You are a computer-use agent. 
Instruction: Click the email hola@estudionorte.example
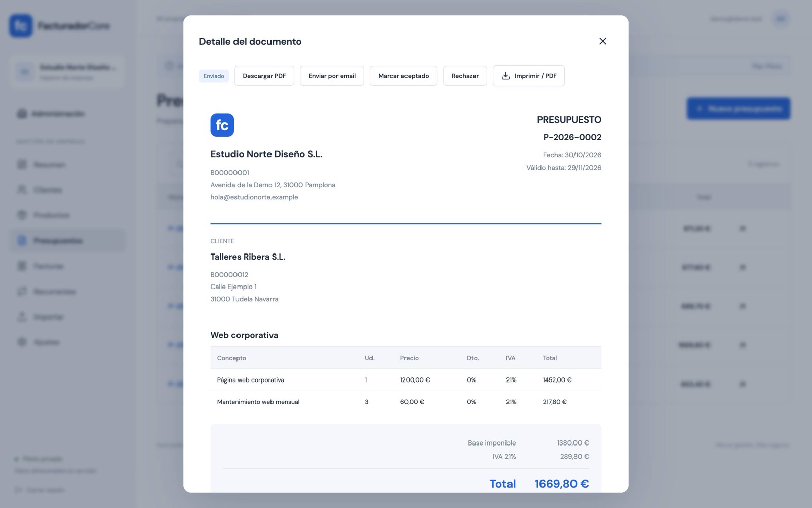pyautogui.click(x=254, y=197)
